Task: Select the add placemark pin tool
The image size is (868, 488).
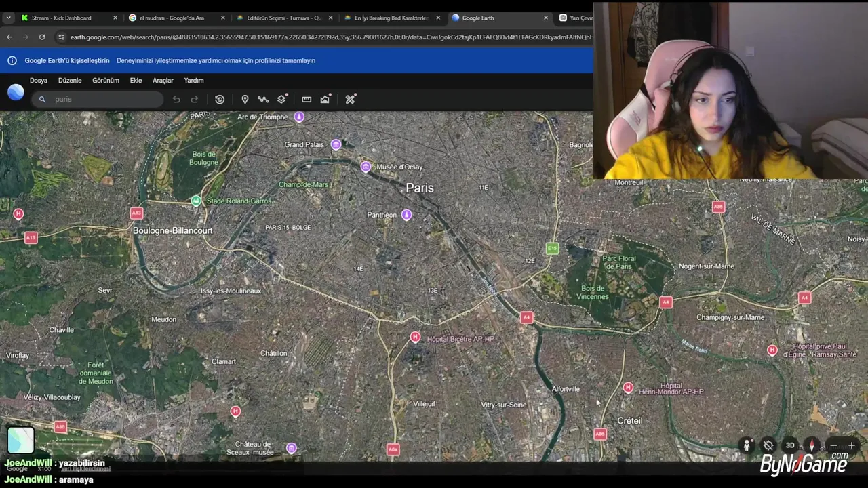Action: 245,100
